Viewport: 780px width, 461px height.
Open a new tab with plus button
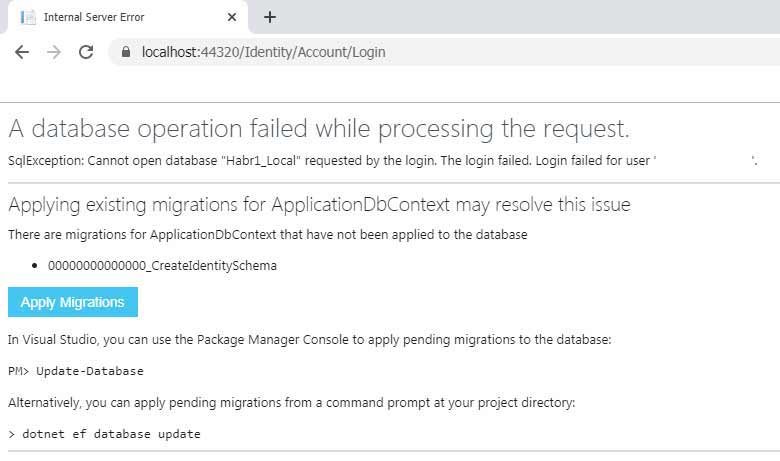(x=270, y=17)
